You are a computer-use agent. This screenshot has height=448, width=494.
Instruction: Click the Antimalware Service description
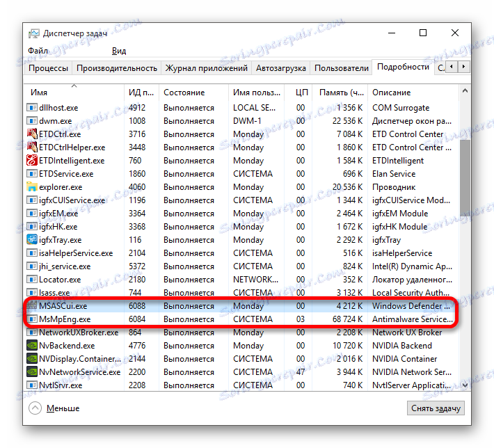pyautogui.click(x=413, y=319)
